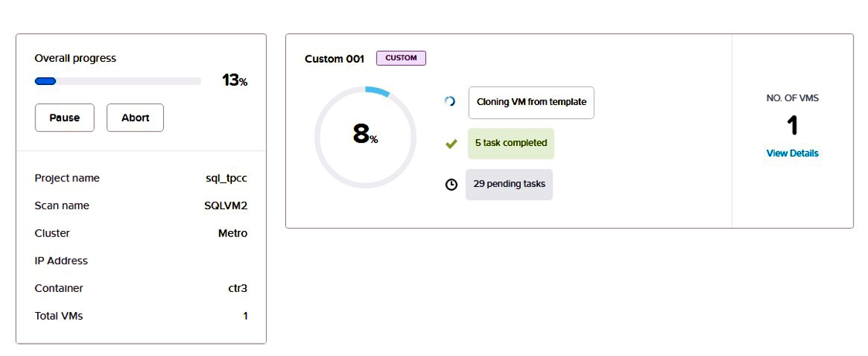
Task: Click the Metro cluster value
Action: click(233, 233)
